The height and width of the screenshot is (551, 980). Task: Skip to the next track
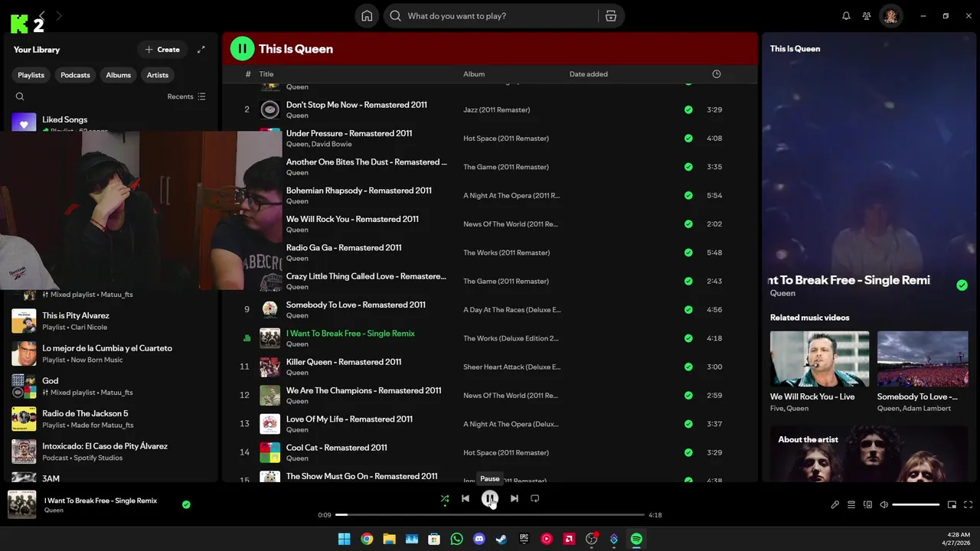pyautogui.click(x=514, y=498)
